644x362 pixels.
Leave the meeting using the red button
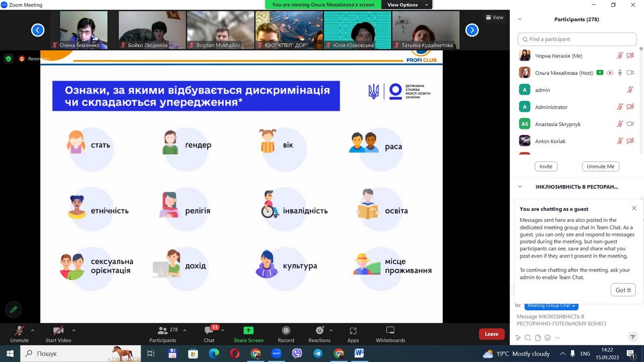click(491, 334)
